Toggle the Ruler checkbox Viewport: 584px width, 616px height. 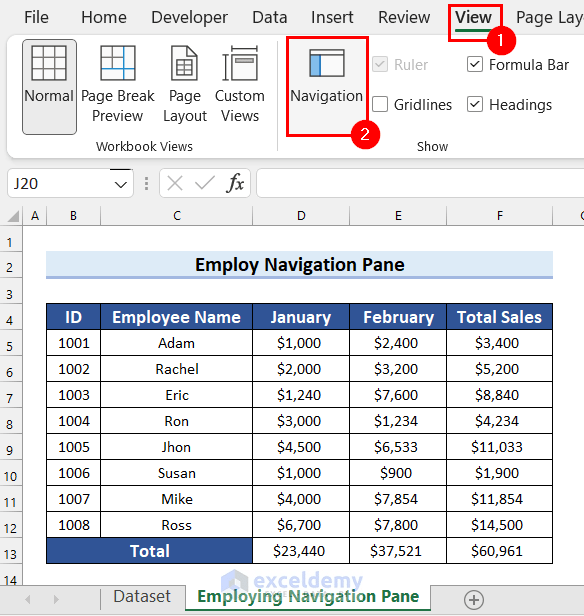pyautogui.click(x=380, y=64)
